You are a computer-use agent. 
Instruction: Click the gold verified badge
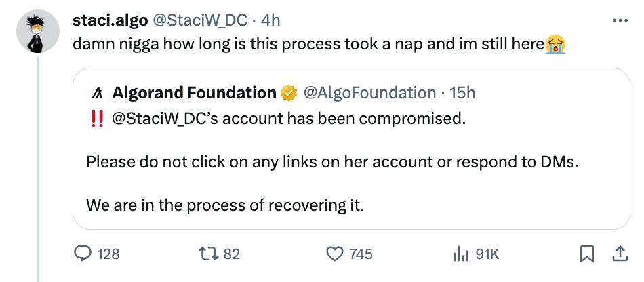coord(289,92)
